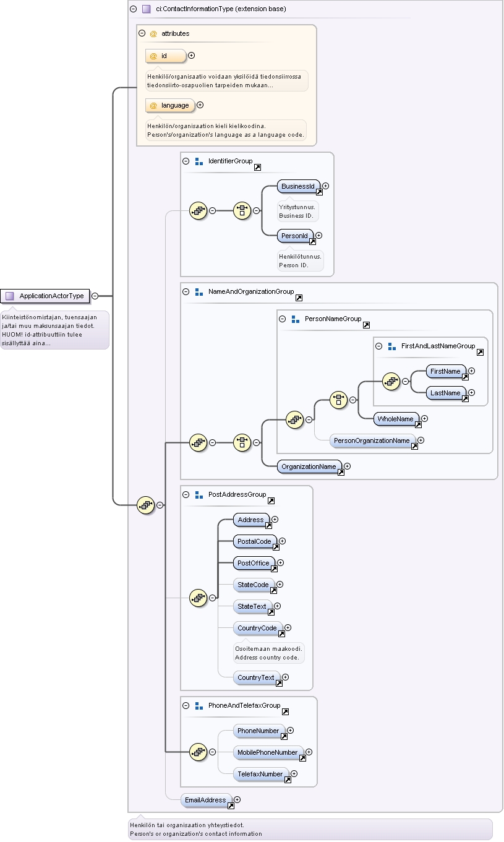Click the id attribute box
The image size is (504, 842).
tap(166, 56)
